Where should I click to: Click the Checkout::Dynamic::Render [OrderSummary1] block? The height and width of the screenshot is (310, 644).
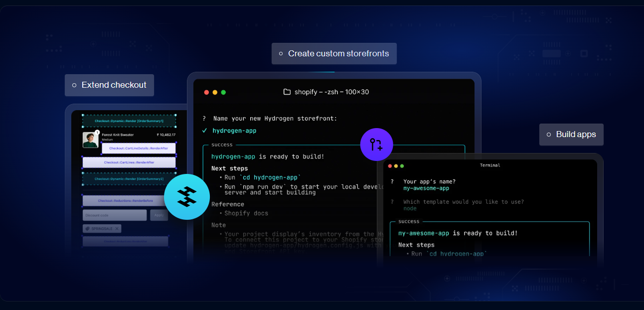tap(129, 121)
